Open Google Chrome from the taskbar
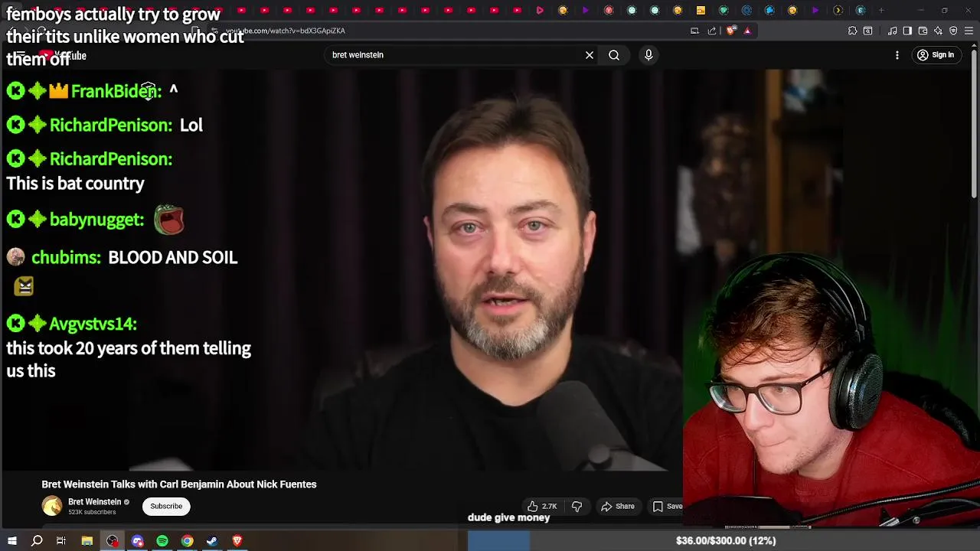980x551 pixels. (x=187, y=541)
